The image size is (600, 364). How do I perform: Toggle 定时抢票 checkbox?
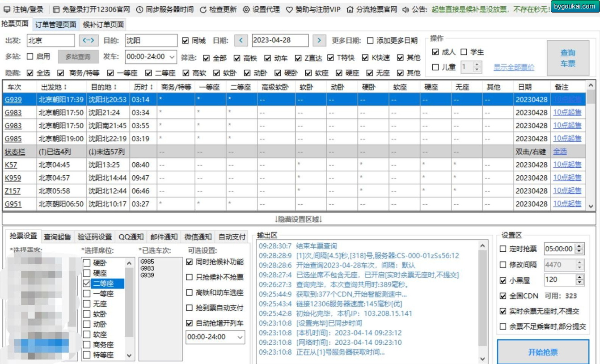pos(503,249)
